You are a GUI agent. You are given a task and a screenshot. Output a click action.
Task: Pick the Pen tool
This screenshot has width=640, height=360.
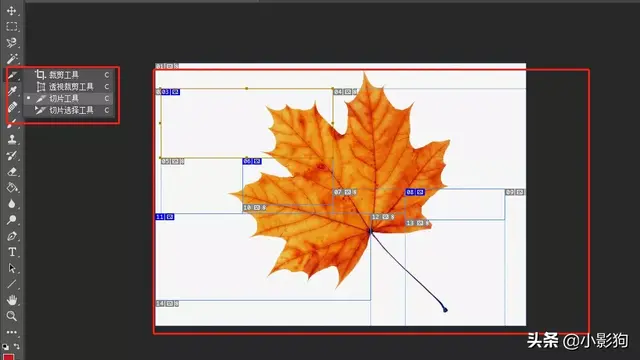pos(12,236)
